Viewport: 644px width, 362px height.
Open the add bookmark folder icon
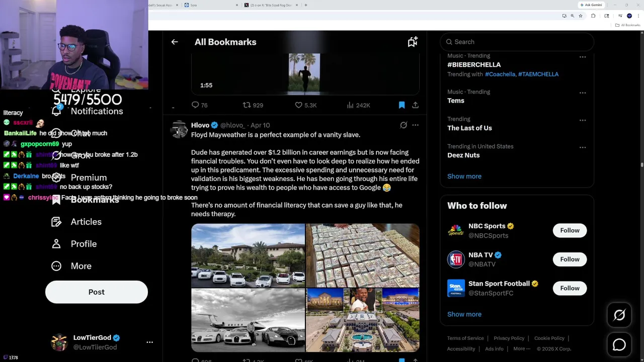pyautogui.click(x=413, y=42)
